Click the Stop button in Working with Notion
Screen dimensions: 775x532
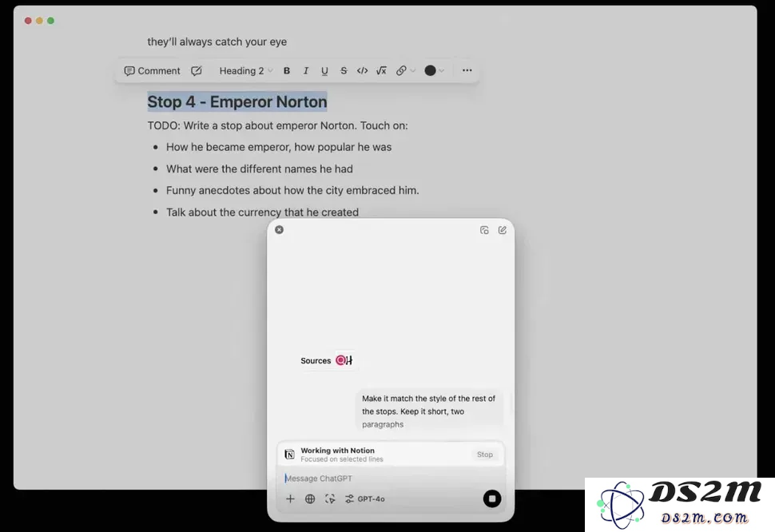click(x=485, y=455)
